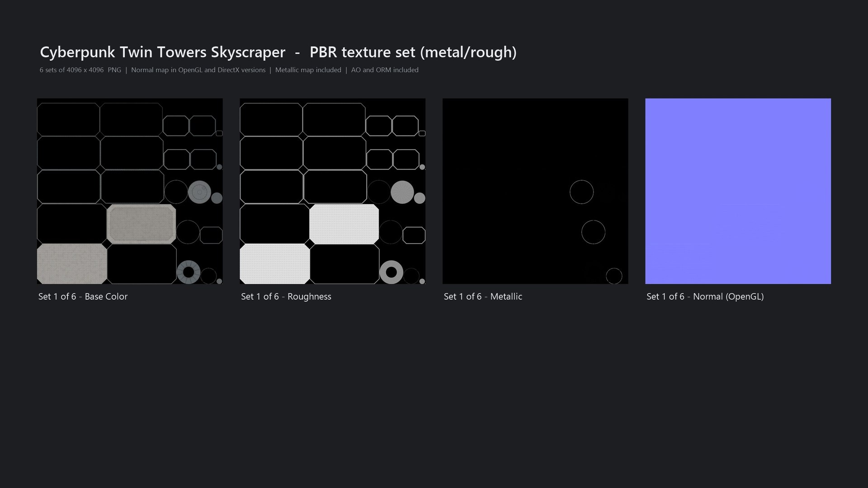
Task: Click the Metallic texture thumbnail
Action: [535, 191]
